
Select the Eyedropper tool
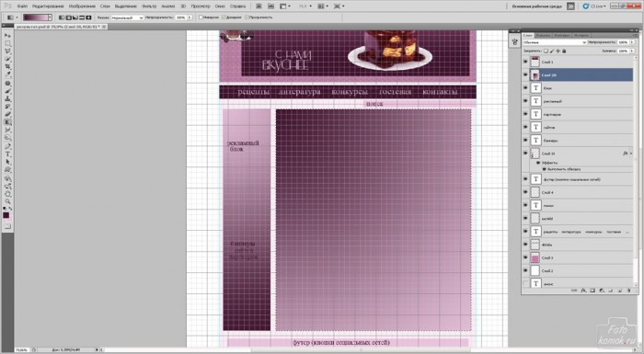tap(7, 74)
